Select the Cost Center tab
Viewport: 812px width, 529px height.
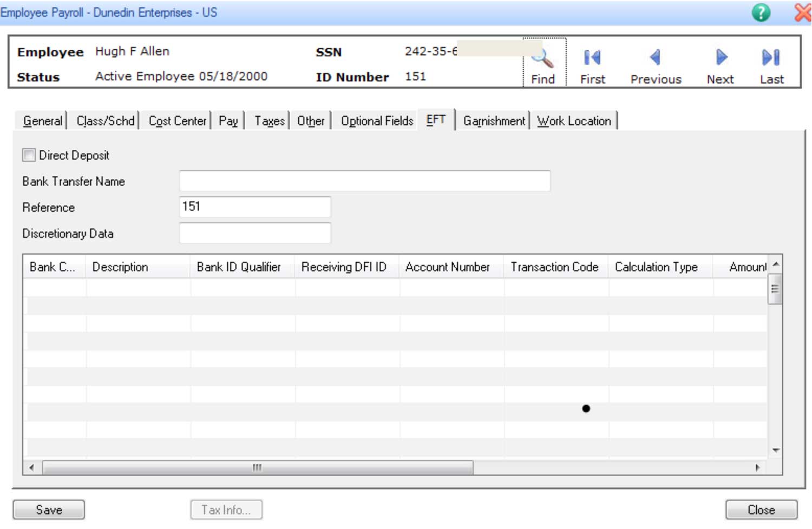(177, 121)
